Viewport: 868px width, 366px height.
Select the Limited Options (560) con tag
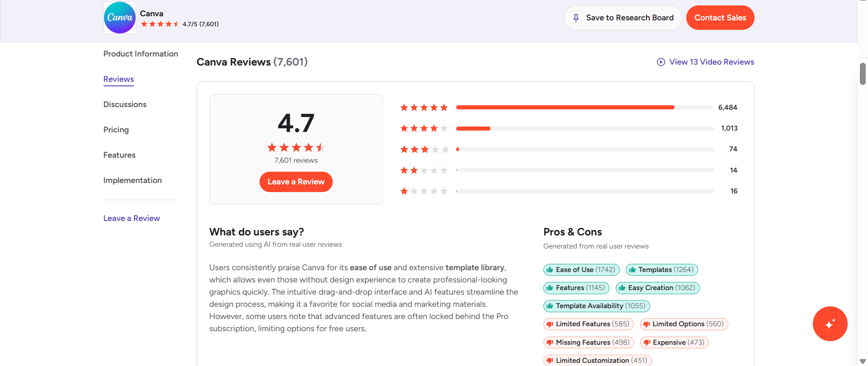684,324
